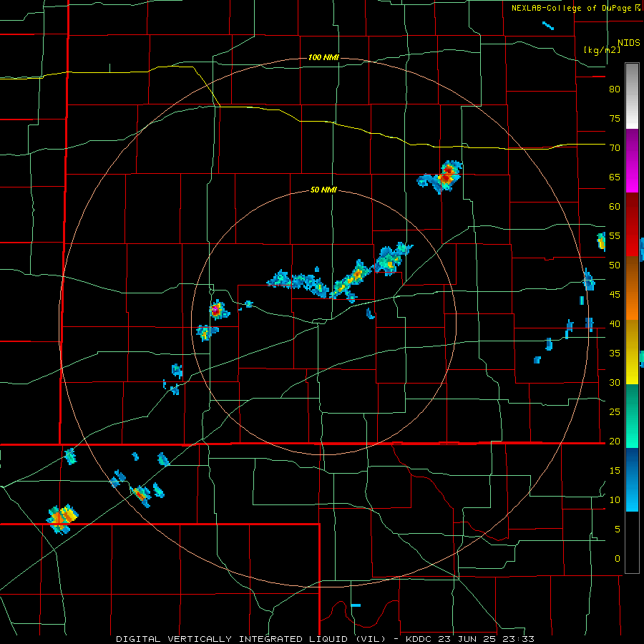Click the 80 value on color scale

(615, 89)
